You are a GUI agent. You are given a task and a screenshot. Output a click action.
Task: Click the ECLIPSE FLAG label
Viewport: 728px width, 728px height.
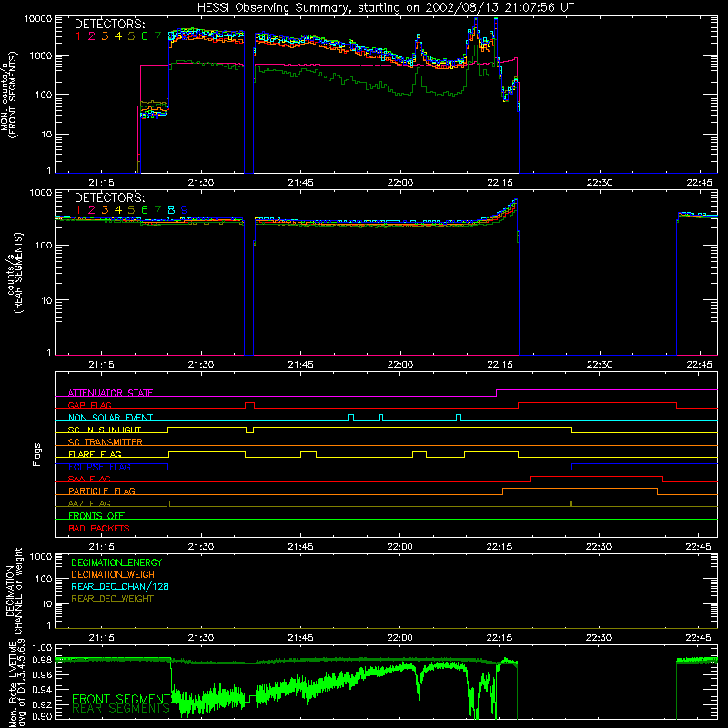point(99,467)
